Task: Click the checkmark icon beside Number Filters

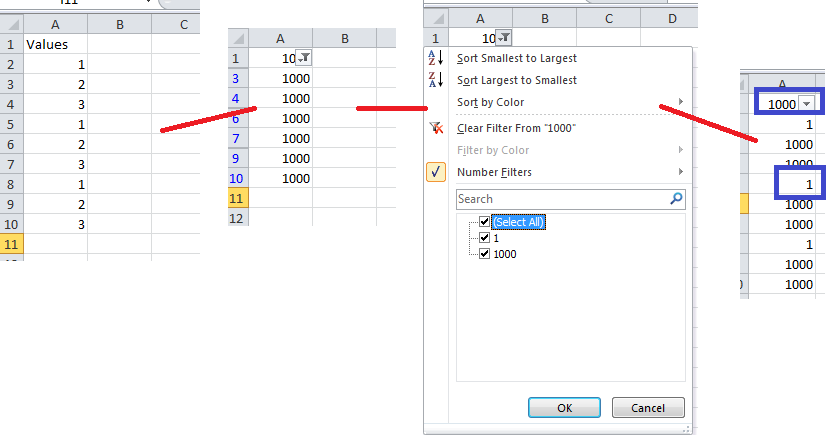Action: (436, 172)
